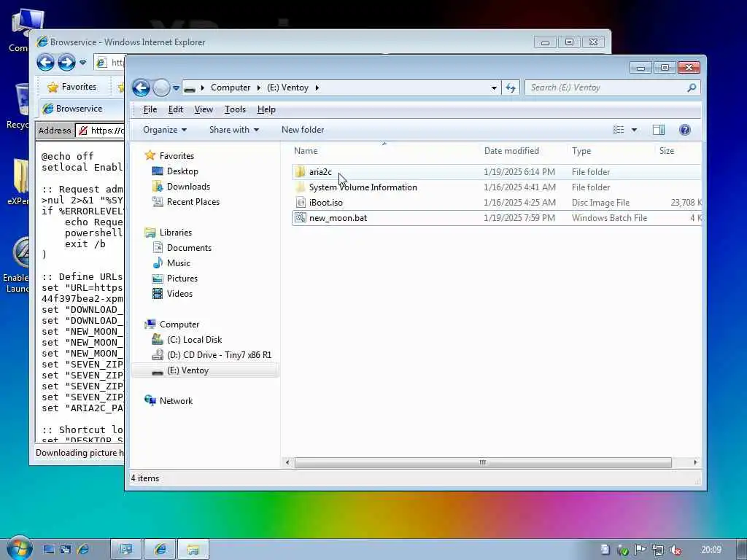
Task: Click the search magnifier icon
Action: pos(692,87)
